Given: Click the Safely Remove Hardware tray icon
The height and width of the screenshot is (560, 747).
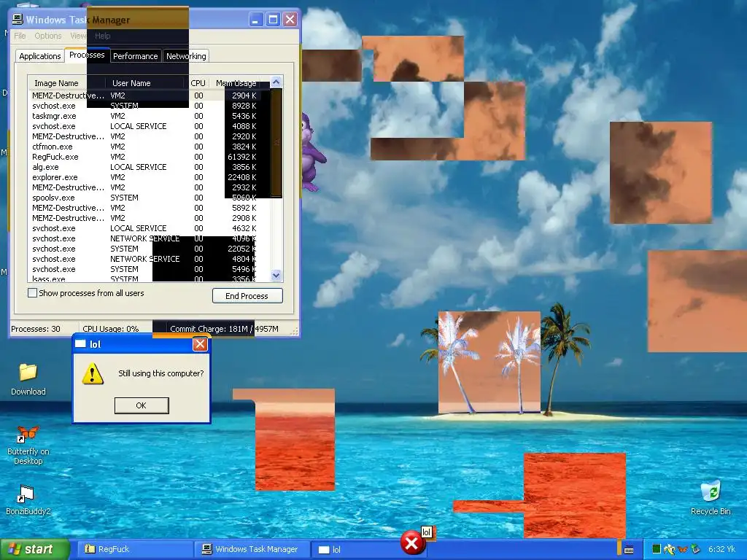Looking at the screenshot, I should pyautogui.click(x=695, y=549).
